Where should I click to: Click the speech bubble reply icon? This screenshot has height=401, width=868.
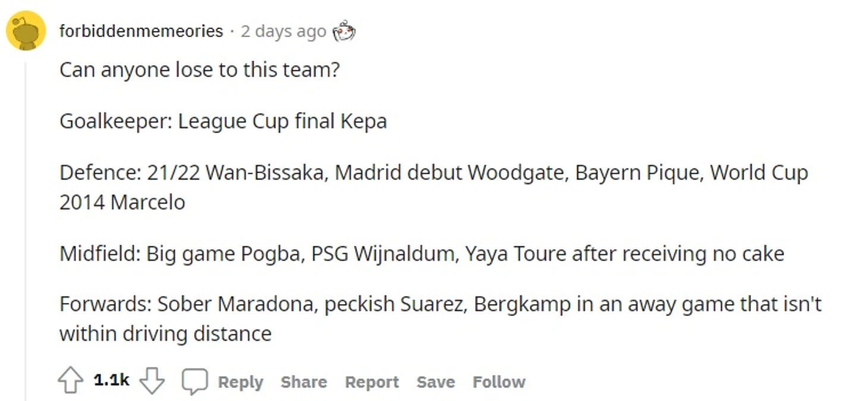pos(194,381)
